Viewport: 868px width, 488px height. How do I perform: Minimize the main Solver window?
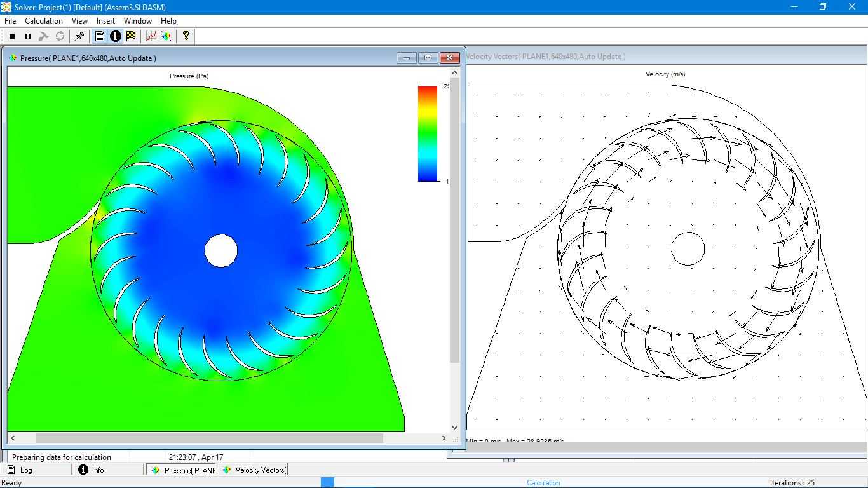794,7
